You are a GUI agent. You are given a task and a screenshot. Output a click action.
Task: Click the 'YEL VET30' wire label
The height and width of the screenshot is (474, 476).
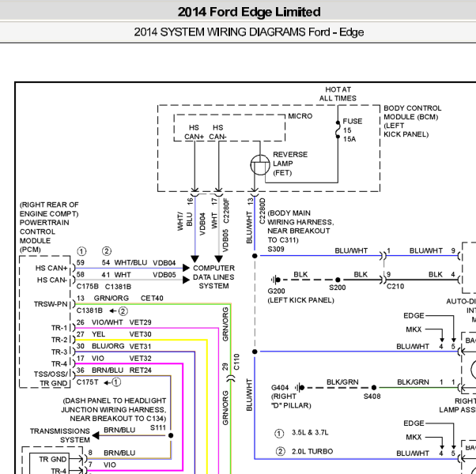click(122, 334)
